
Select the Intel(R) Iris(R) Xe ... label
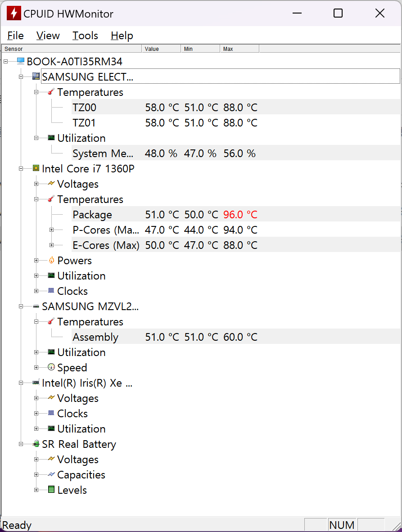pyautogui.click(x=87, y=383)
